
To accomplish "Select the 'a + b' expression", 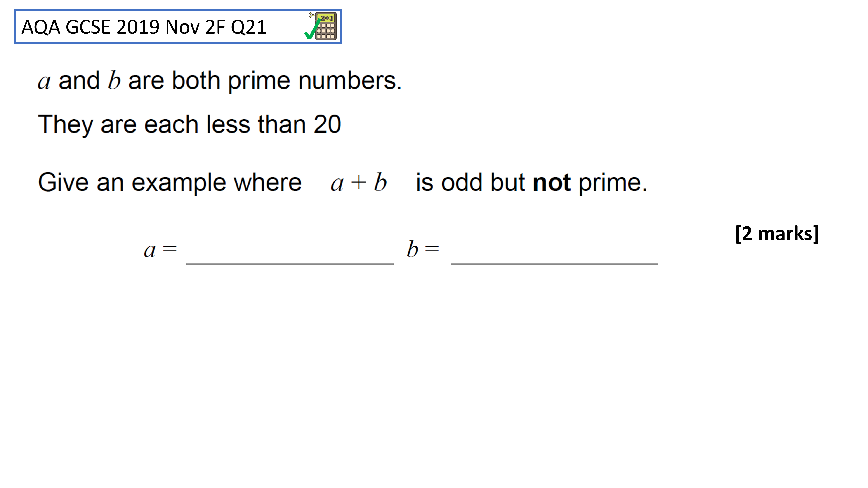I will 359,183.
